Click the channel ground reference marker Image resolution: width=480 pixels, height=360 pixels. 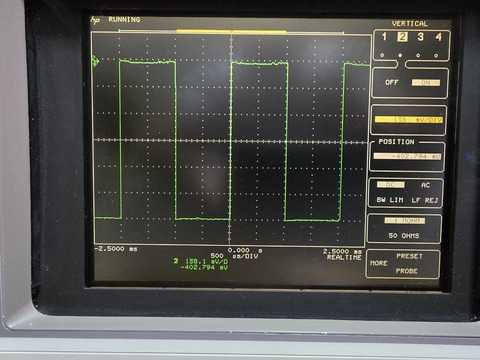point(95,61)
